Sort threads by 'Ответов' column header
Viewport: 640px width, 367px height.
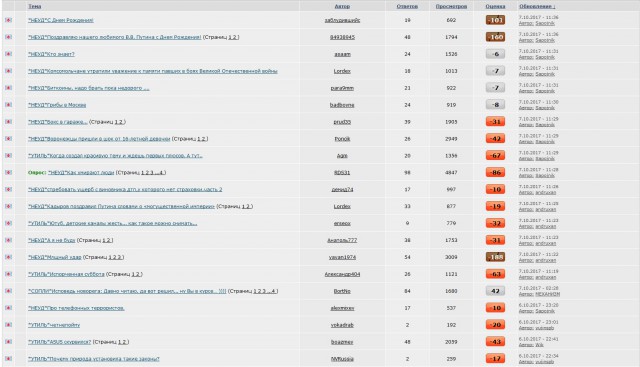(x=407, y=6)
